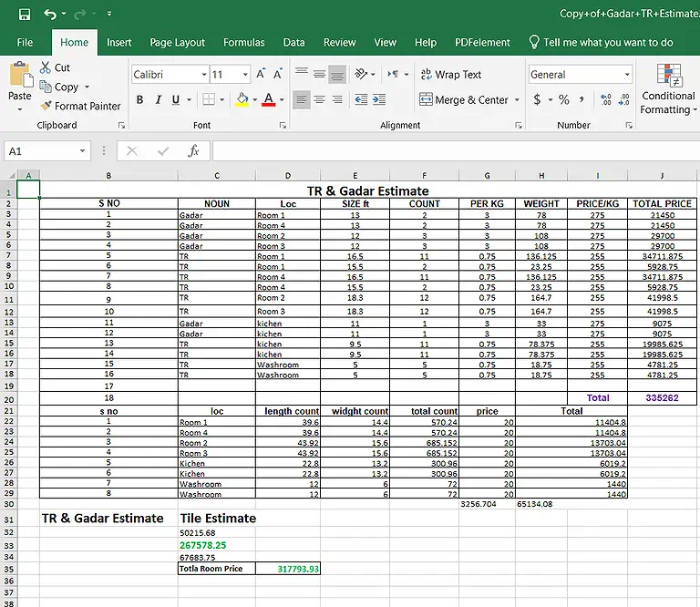Open Number group dialog launcher
The height and width of the screenshot is (607, 700).
[629, 126]
